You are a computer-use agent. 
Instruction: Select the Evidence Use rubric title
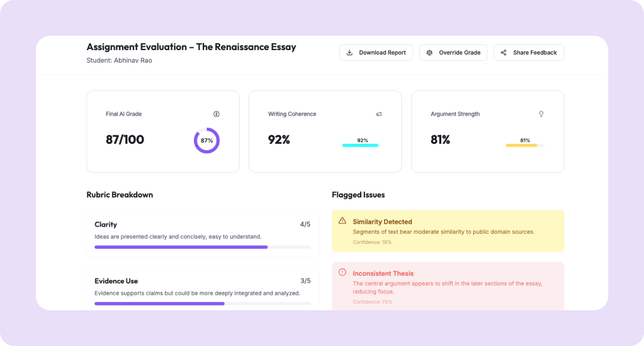click(x=116, y=281)
